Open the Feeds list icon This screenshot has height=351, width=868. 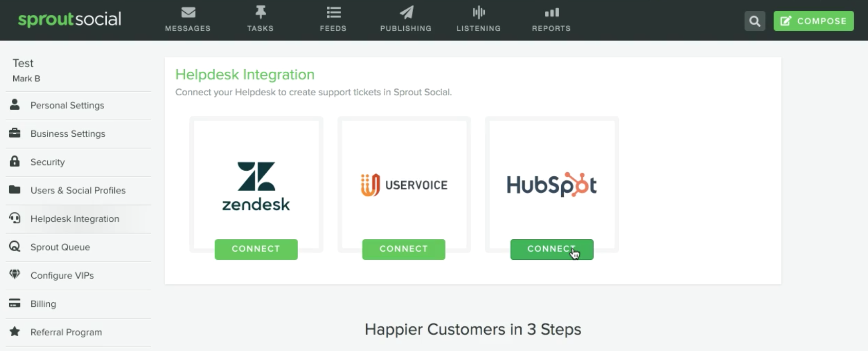[333, 12]
